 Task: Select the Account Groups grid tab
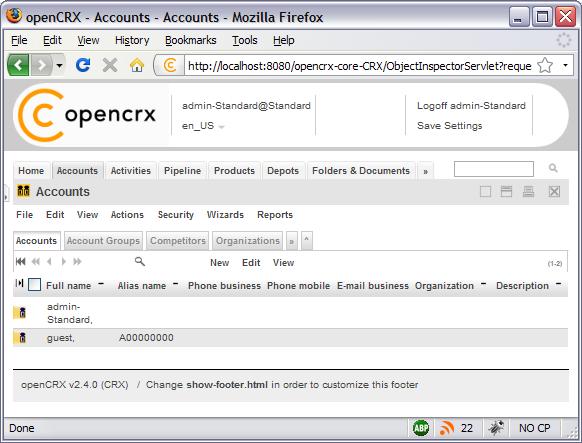click(103, 241)
